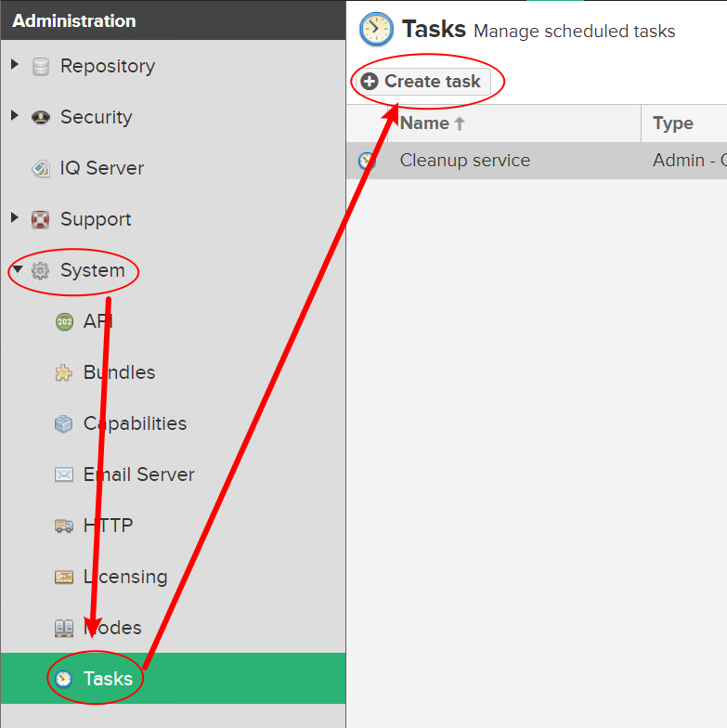The image size is (727, 728).
Task: Open the API page
Action: pyautogui.click(x=98, y=321)
